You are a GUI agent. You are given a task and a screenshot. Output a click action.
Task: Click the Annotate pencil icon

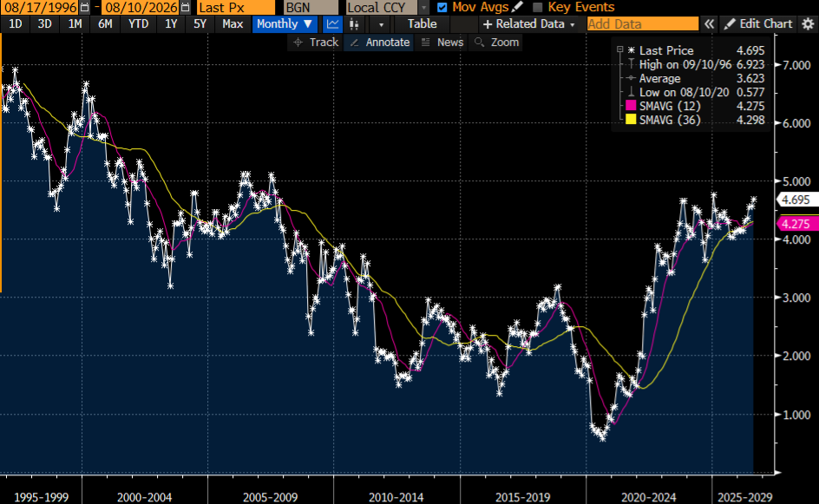coord(354,43)
